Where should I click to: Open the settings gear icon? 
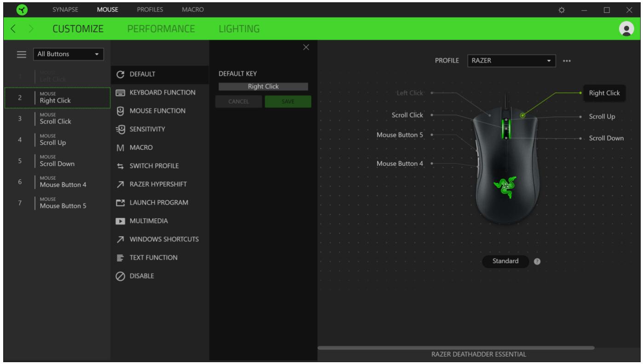click(561, 10)
